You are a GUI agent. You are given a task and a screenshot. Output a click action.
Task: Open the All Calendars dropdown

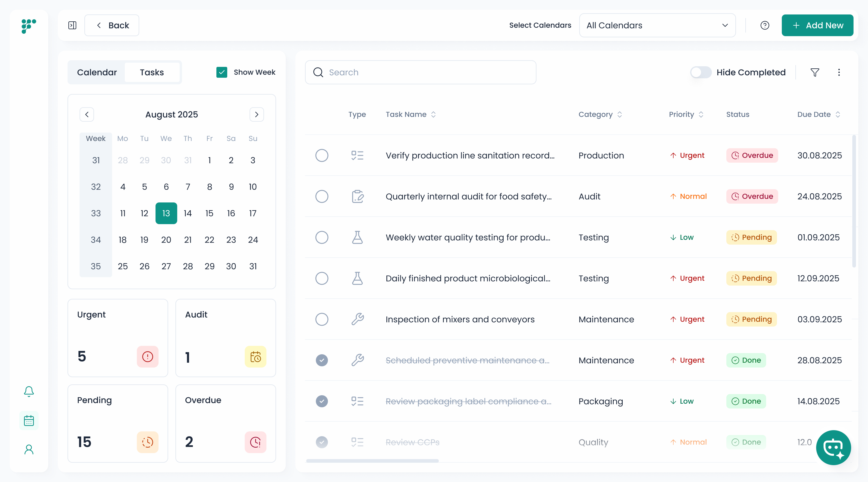pos(657,25)
